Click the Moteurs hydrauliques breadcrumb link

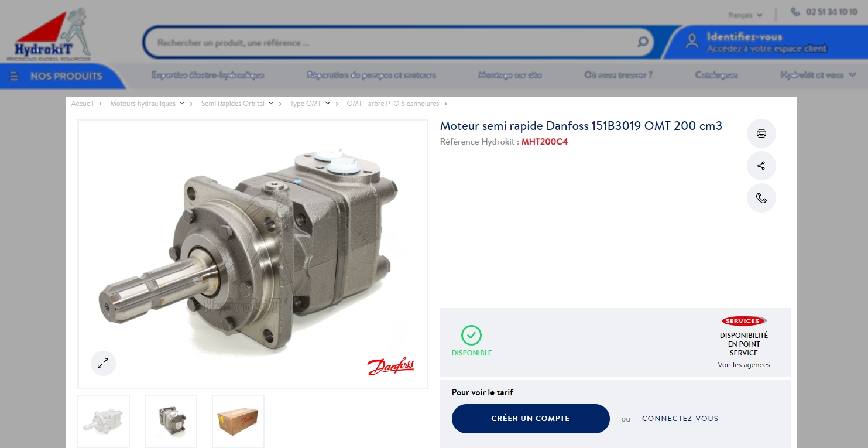143,104
